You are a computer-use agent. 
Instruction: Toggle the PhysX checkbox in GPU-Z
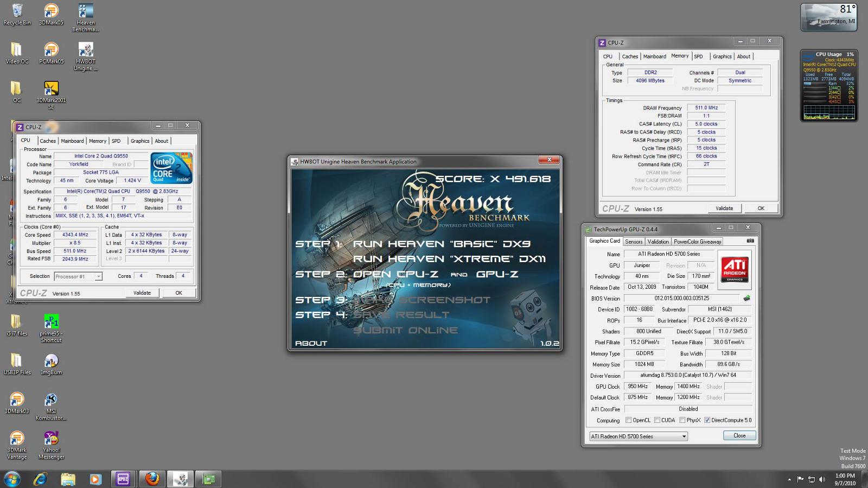pyautogui.click(x=682, y=420)
